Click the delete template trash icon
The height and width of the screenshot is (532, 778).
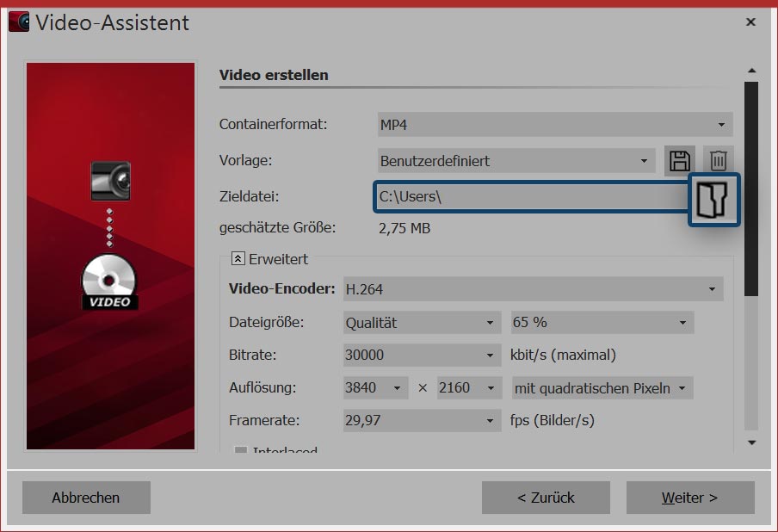[x=719, y=161]
